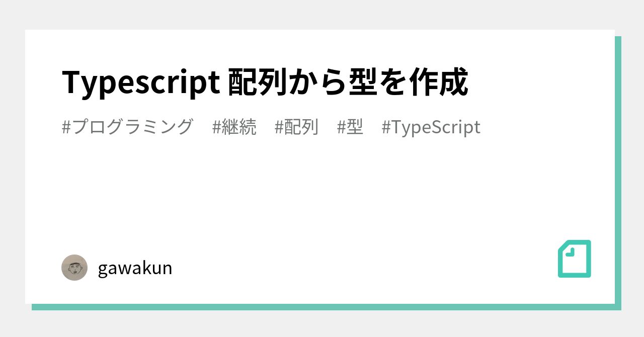This screenshot has height=337, width=644.
Task: Click the author byline area at the bottom
Action: [116, 268]
